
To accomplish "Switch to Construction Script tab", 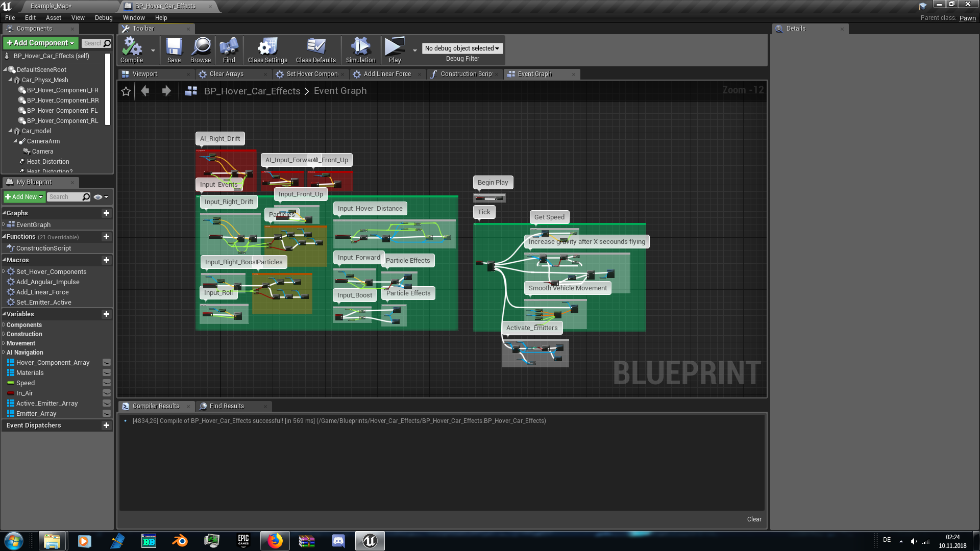I will click(466, 74).
